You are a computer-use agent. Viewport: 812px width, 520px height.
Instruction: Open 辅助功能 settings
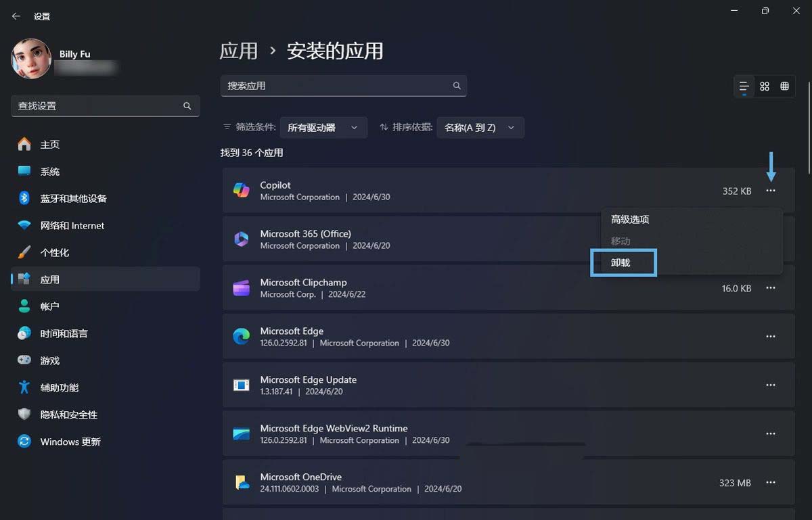(106, 387)
